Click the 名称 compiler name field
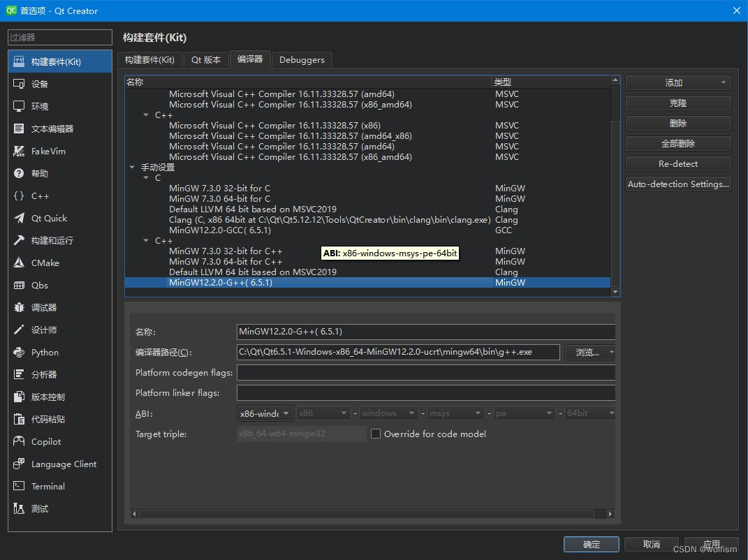Screen dimensions: 748x560 (426, 332)
